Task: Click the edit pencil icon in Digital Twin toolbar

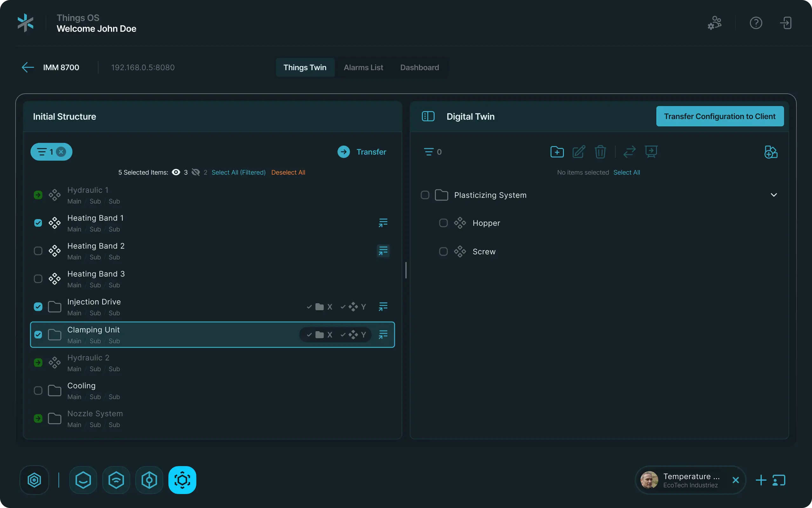Action: pos(579,152)
